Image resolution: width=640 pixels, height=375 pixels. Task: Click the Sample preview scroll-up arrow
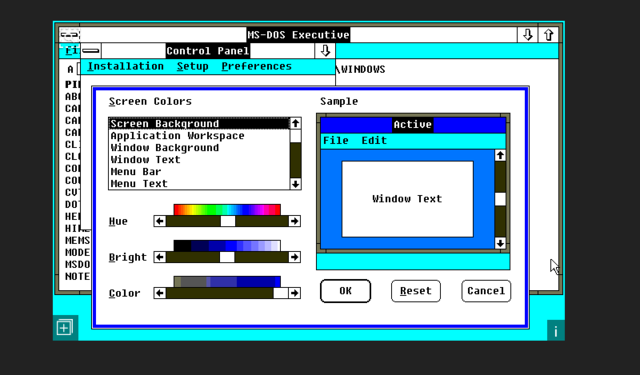coord(500,155)
